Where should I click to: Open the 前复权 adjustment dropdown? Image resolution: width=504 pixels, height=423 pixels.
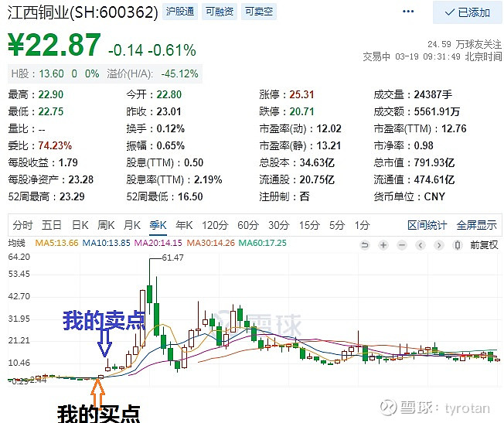484,244
